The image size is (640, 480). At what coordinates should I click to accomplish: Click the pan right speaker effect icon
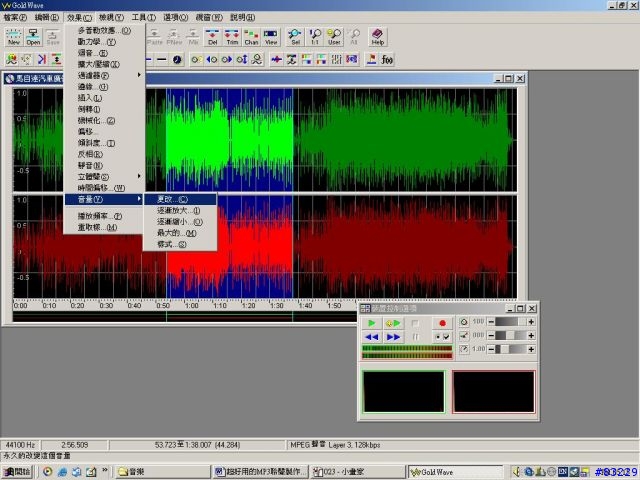coord(227,60)
